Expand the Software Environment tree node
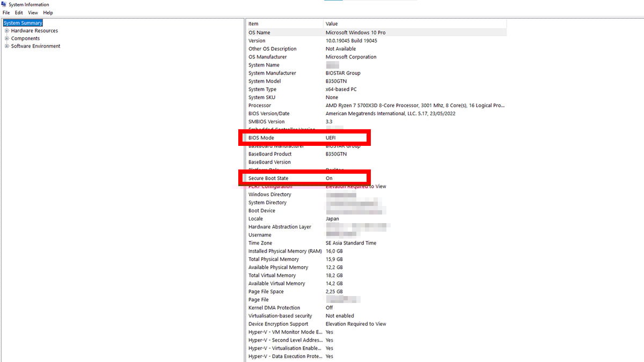 pyautogui.click(x=6, y=46)
